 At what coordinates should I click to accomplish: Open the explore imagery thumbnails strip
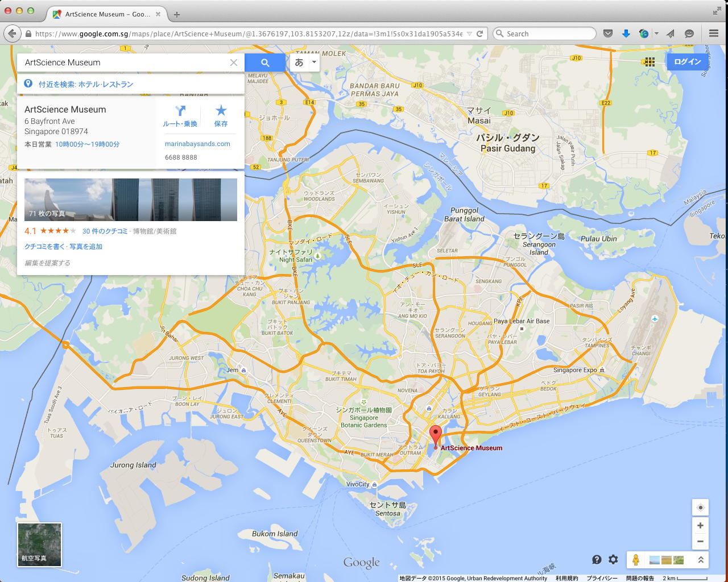point(667,560)
